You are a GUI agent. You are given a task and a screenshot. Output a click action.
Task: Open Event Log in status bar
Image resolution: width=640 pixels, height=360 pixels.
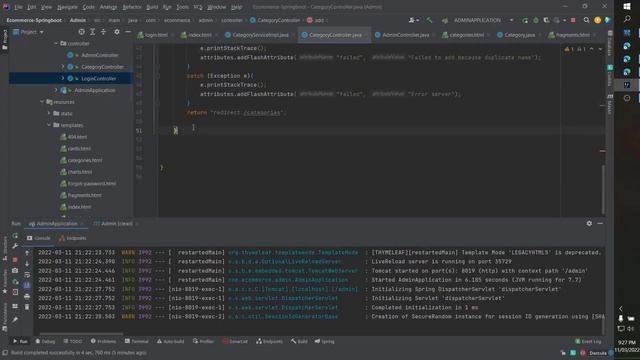click(588, 341)
